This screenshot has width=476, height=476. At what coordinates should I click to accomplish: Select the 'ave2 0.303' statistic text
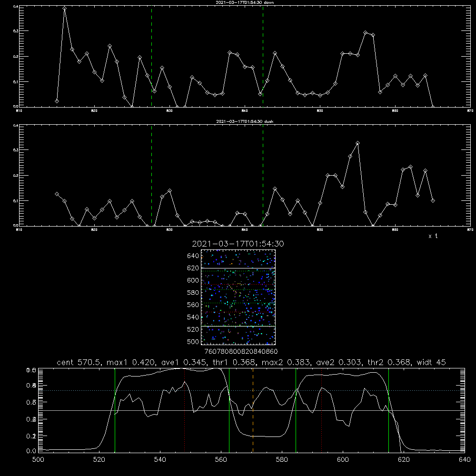tap(339, 362)
